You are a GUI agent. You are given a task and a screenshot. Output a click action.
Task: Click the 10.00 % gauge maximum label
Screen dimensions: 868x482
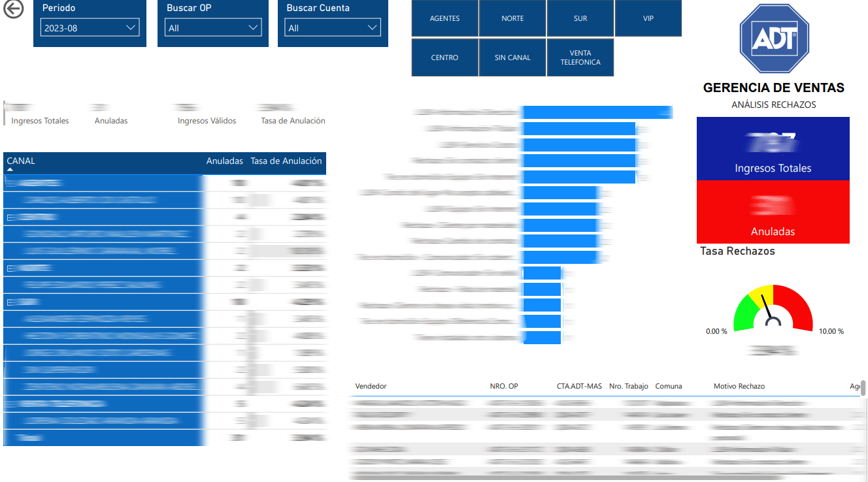831,331
